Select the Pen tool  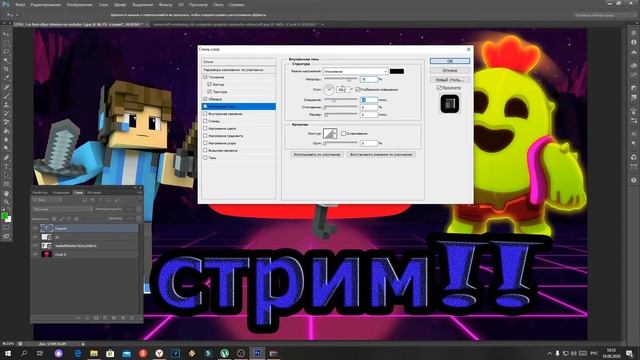pyautogui.click(x=6, y=158)
